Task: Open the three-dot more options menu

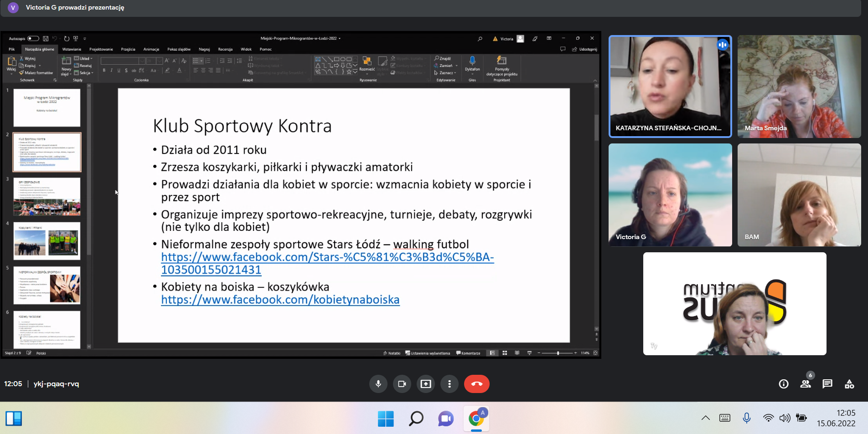Action: coord(449,384)
